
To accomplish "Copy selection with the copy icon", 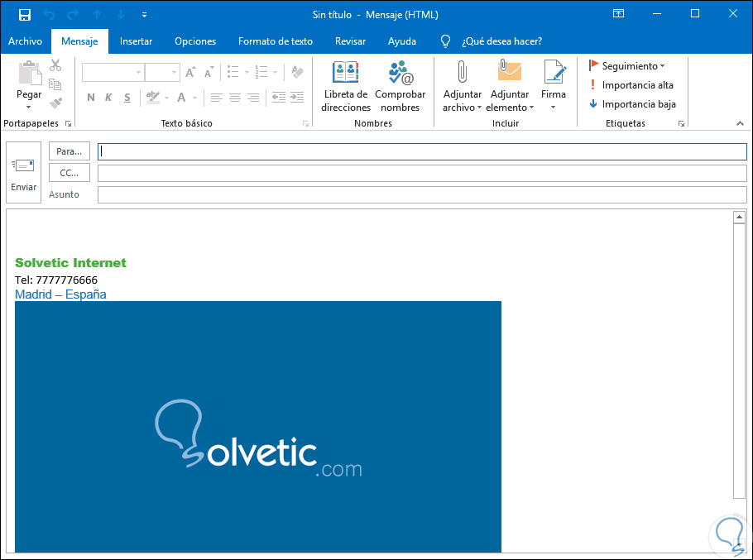I will (x=55, y=84).
